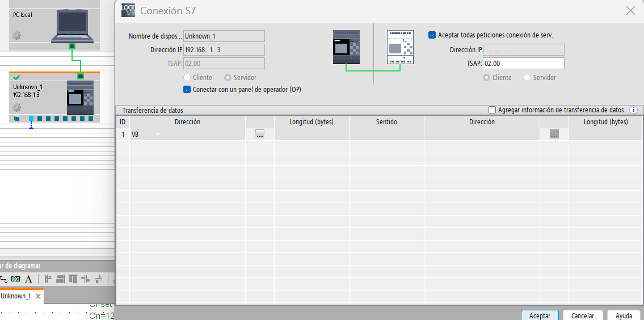The image size is (644, 320).
Task: Click row 1 first Longitud cell
Action: coord(312,134)
